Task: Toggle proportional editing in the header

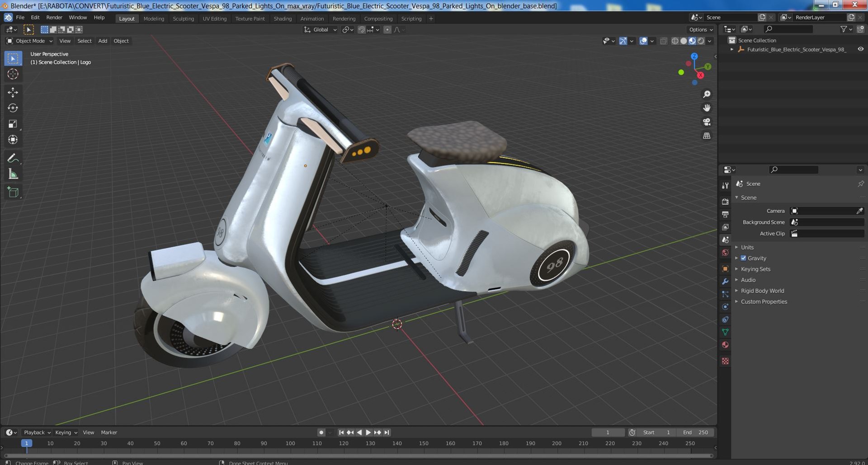Action: click(387, 30)
